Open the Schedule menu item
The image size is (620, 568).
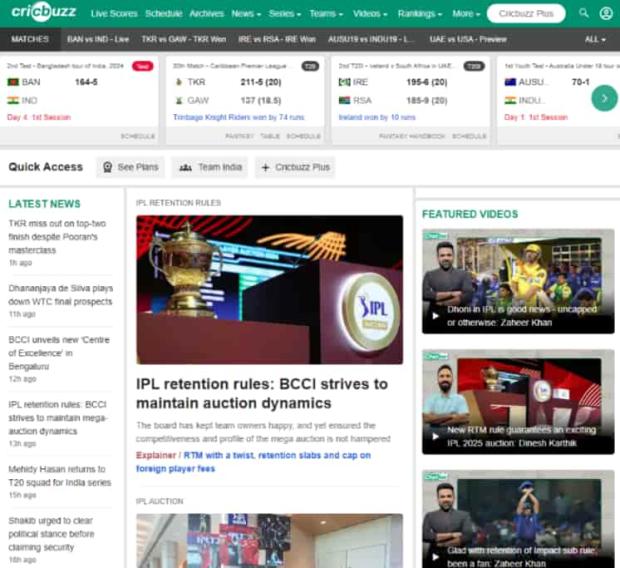(164, 14)
